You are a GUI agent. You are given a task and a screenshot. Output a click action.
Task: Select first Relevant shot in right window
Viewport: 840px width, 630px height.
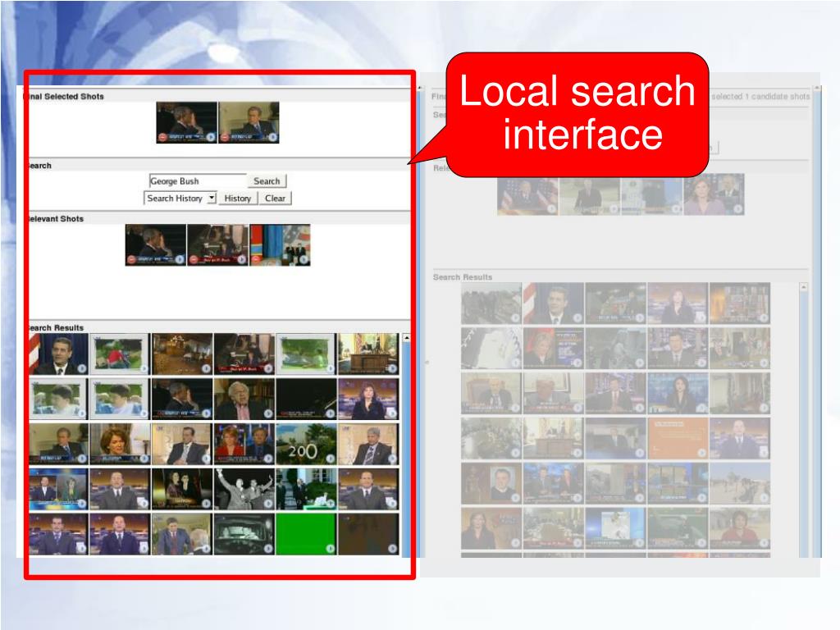[527, 194]
